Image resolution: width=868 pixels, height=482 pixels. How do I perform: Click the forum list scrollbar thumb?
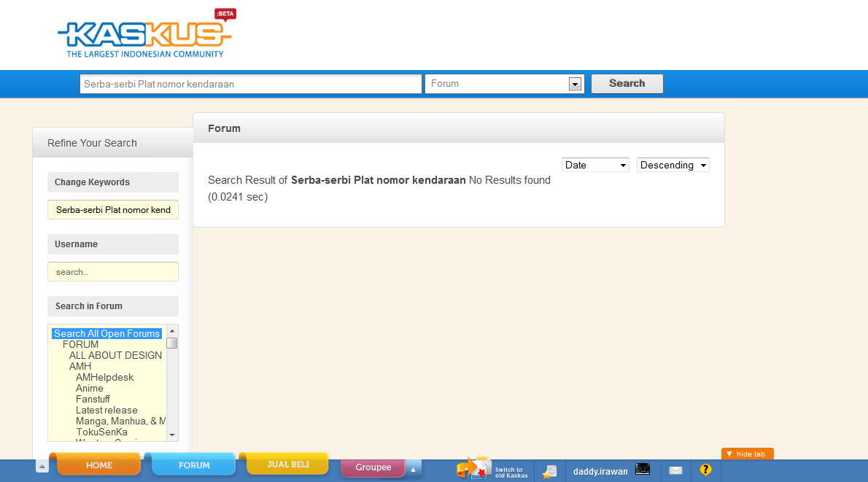tap(172, 343)
